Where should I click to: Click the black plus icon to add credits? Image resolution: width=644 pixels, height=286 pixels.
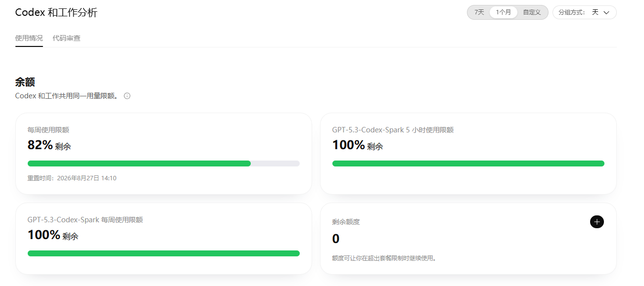[597, 222]
